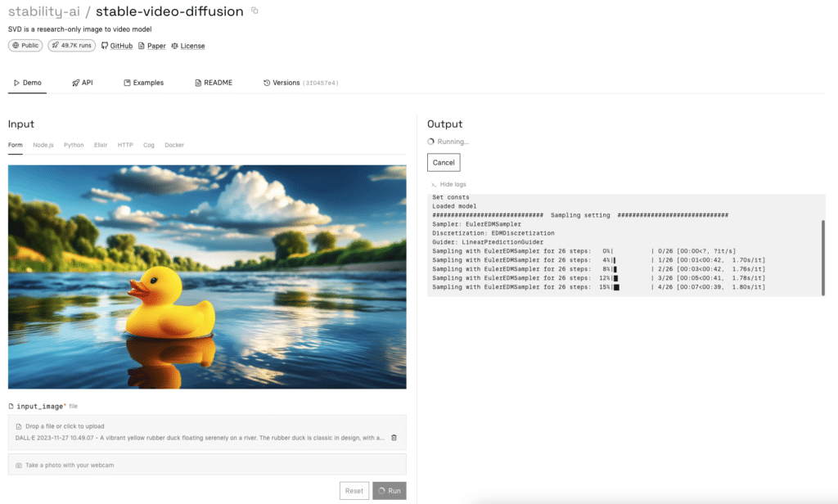This screenshot has width=838, height=504.
Task: Click the input_image field label
Action: [39, 406]
